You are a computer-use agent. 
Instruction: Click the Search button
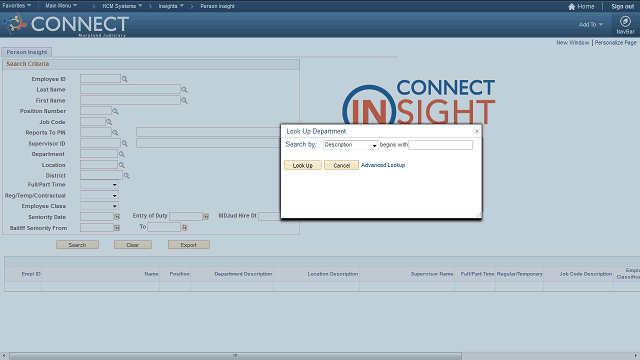(77, 245)
